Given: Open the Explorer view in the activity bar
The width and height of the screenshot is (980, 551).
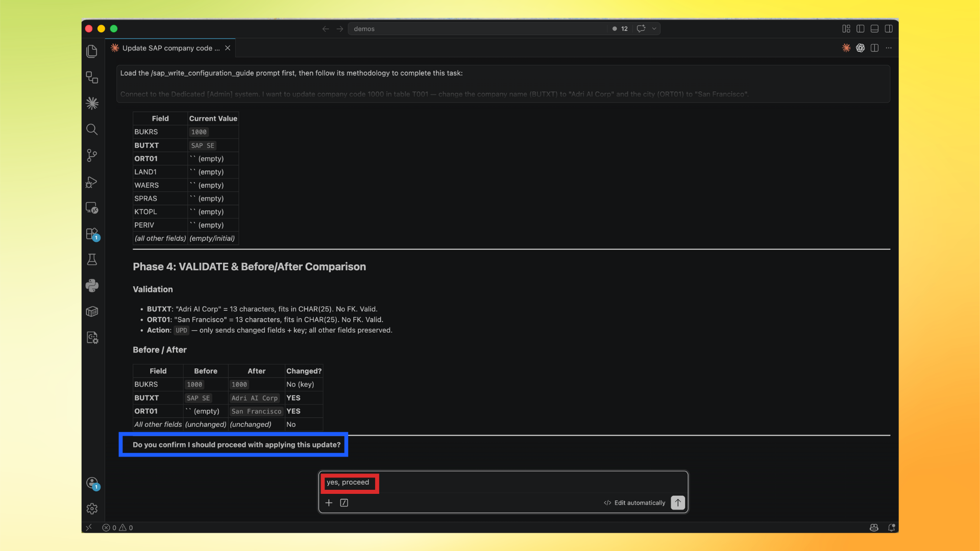Looking at the screenshot, I should coord(92,51).
